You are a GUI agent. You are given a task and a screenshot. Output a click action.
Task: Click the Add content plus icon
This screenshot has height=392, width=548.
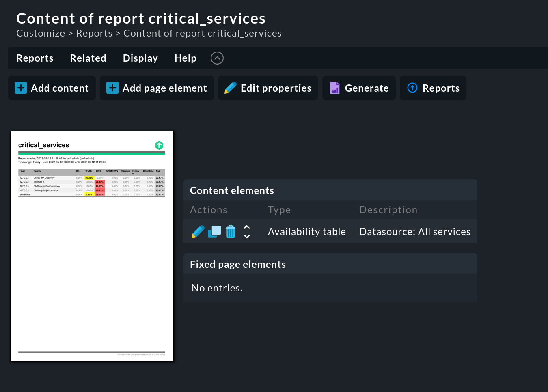click(x=20, y=88)
